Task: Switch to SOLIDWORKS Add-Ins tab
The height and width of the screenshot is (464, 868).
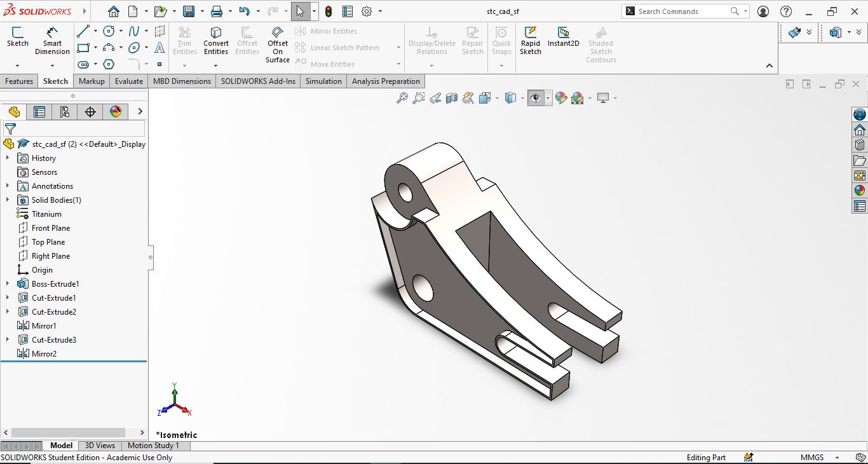Action: click(x=258, y=81)
